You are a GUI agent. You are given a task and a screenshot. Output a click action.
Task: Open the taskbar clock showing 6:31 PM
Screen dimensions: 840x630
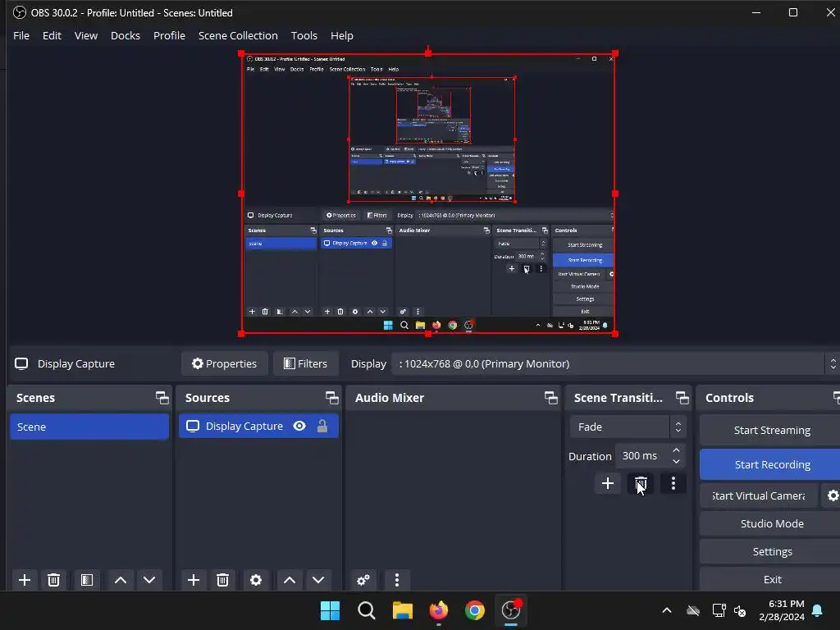[x=782, y=610]
